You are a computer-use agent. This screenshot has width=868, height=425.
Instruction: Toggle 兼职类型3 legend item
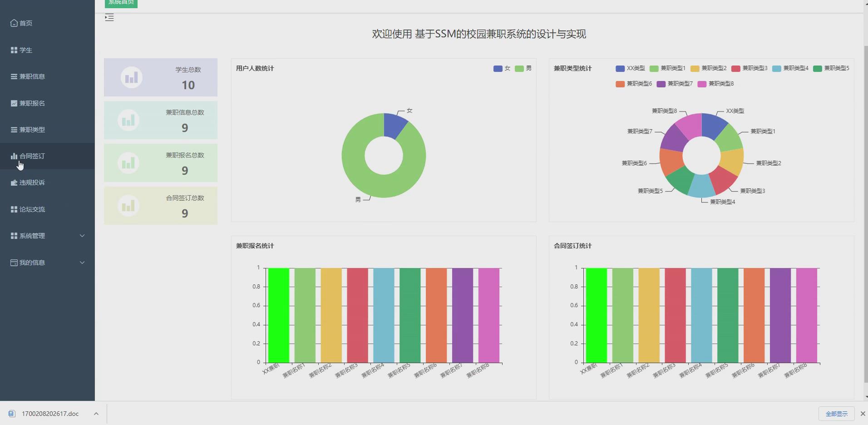[749, 69]
